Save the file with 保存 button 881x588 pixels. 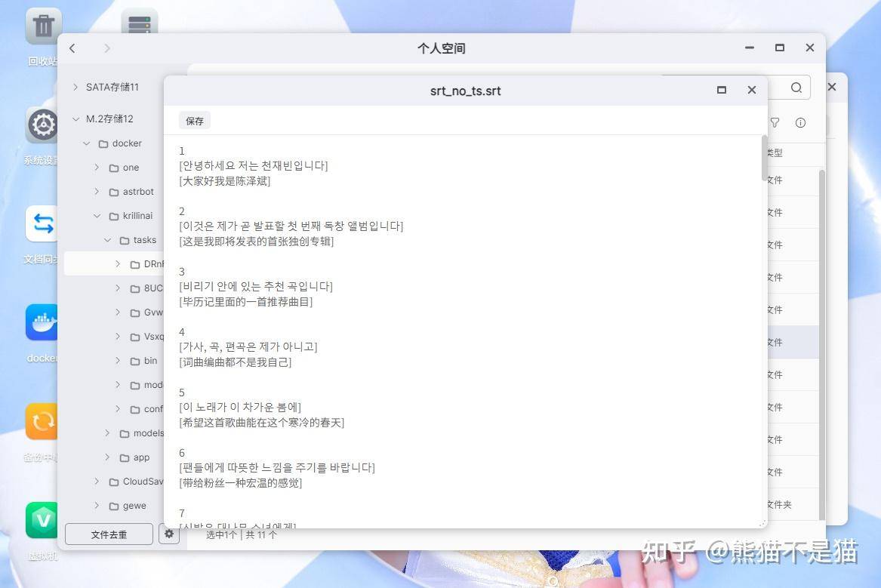coord(195,121)
